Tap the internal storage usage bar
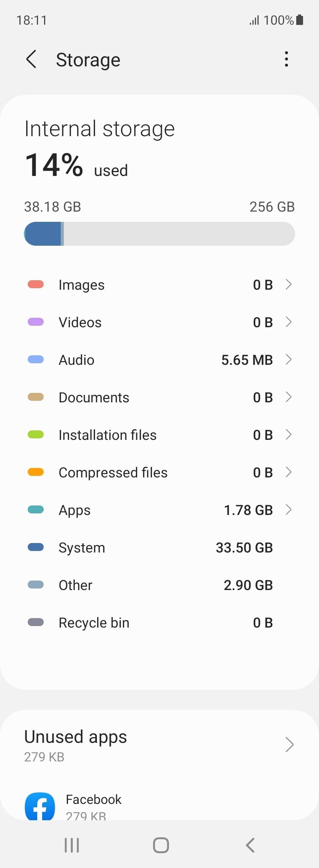 click(159, 234)
